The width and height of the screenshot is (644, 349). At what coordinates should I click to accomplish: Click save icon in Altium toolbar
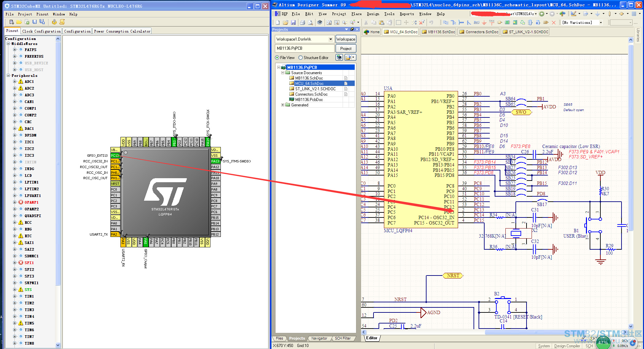293,22
